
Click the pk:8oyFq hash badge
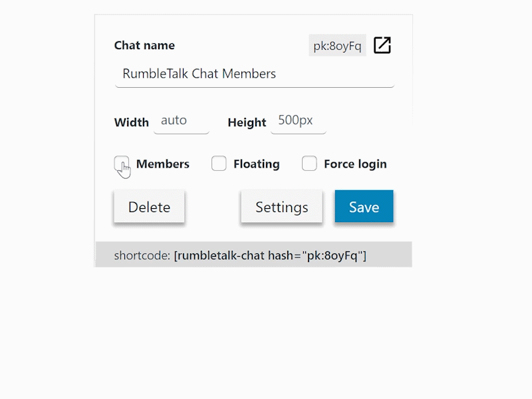pos(337,45)
